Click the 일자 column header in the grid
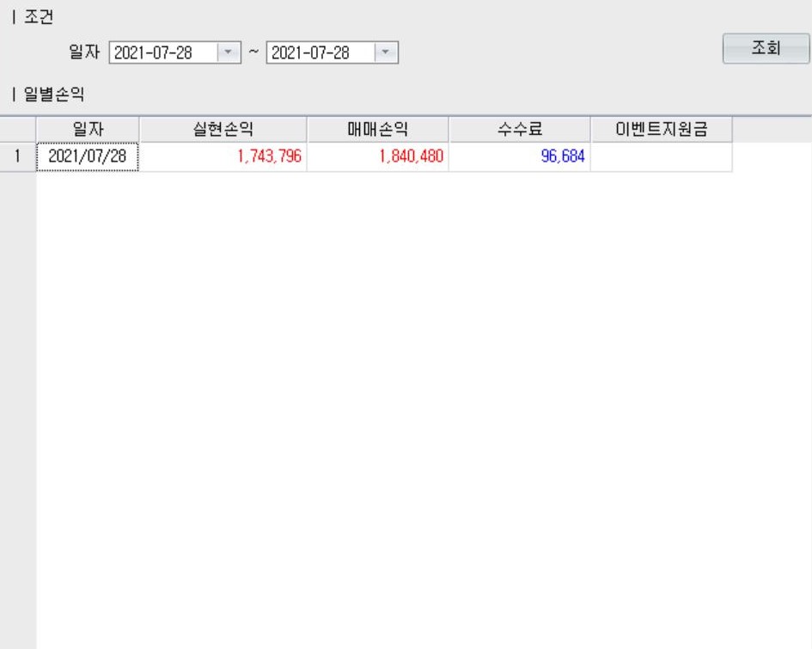The image size is (812, 649). 88,130
